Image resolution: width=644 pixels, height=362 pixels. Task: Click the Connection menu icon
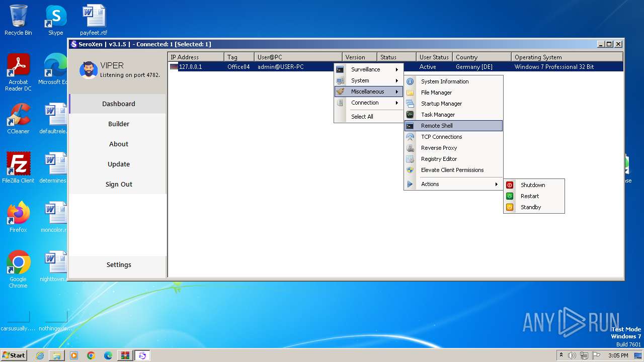[x=340, y=103]
